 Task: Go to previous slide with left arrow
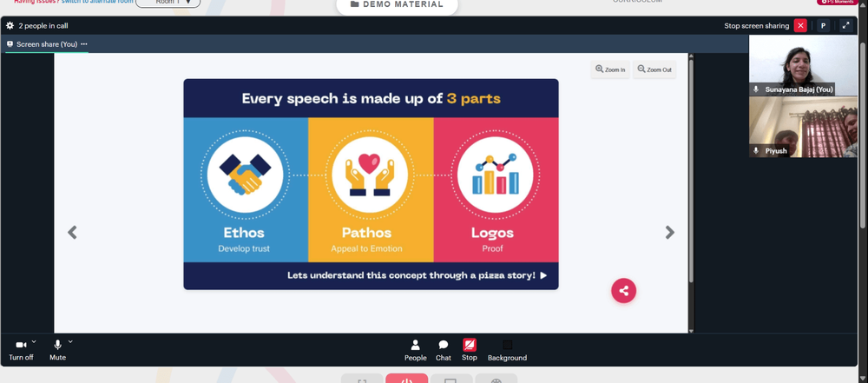click(x=72, y=232)
